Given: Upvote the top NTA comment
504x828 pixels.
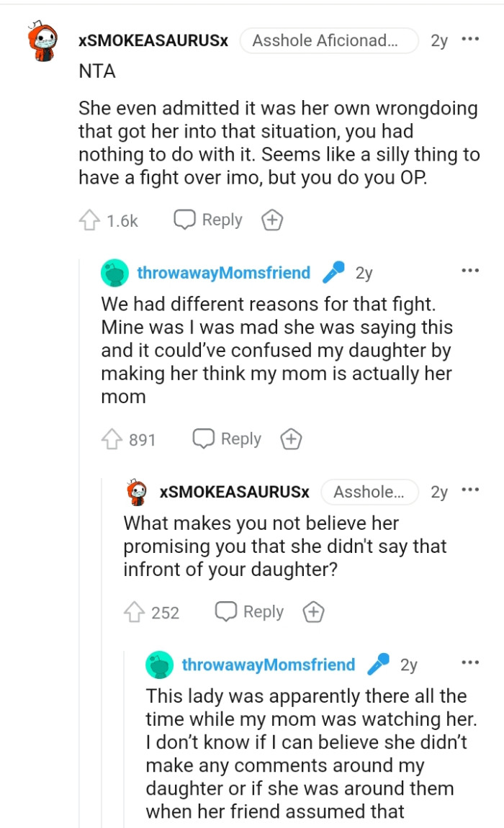Looking at the screenshot, I should tap(90, 220).
